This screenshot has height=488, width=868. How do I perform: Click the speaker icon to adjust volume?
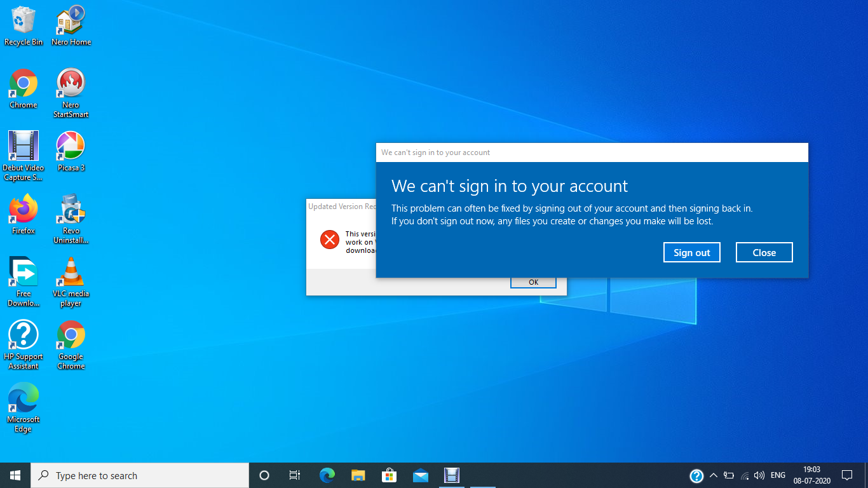(x=759, y=475)
